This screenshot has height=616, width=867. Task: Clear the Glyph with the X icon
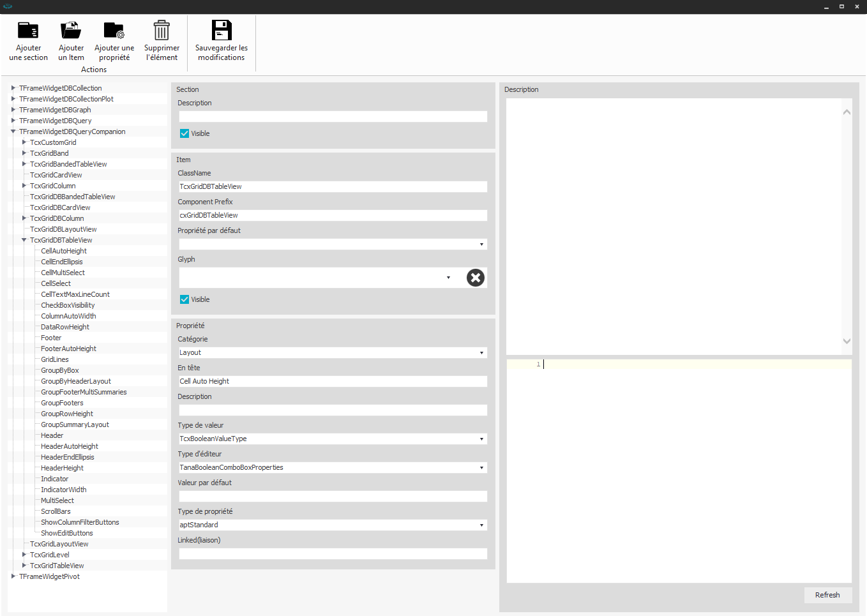[475, 278]
